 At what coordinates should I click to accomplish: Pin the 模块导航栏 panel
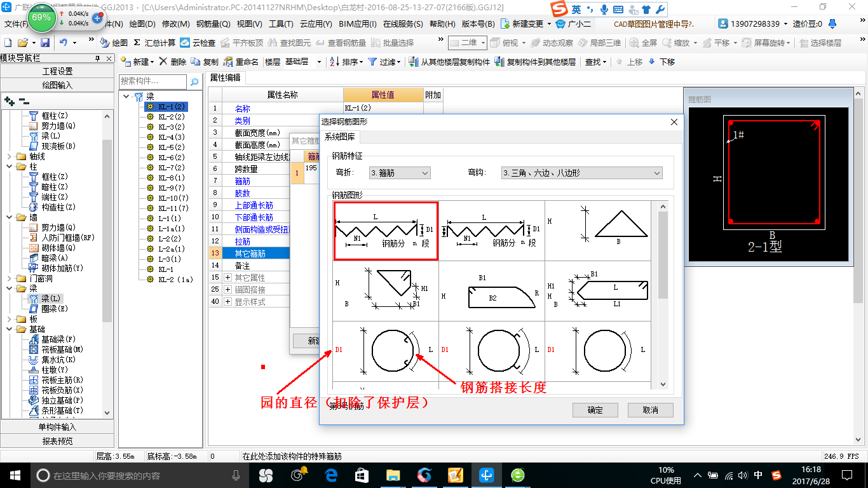pyautogui.click(x=97, y=58)
